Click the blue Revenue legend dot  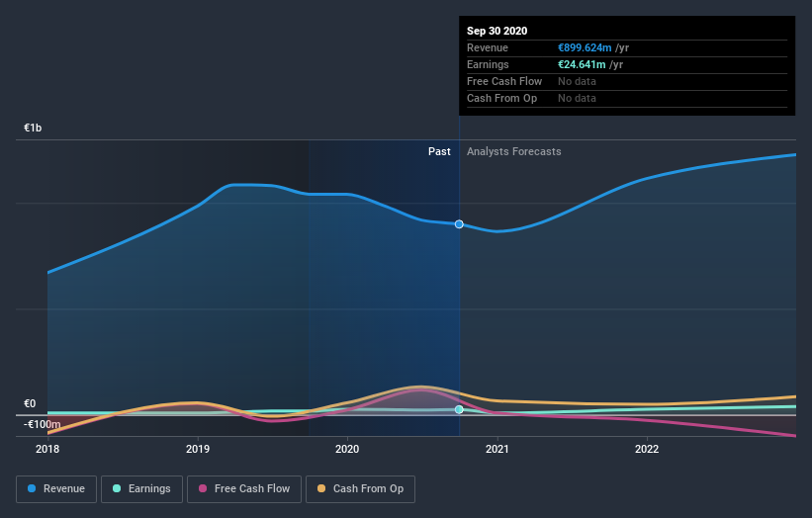[32, 488]
